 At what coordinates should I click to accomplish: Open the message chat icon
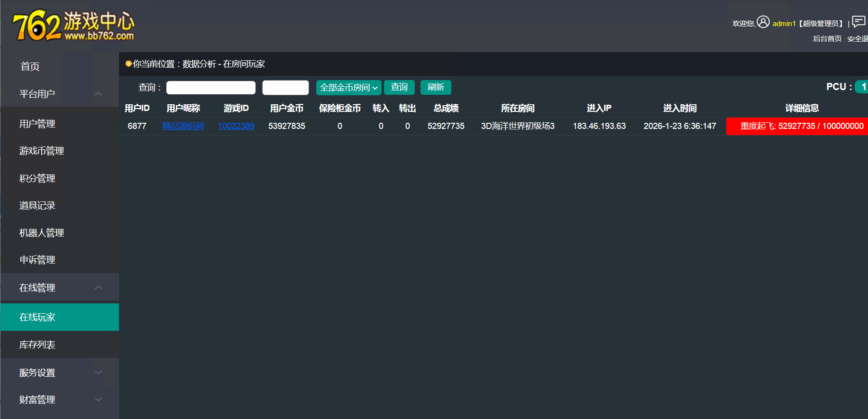coord(859,22)
